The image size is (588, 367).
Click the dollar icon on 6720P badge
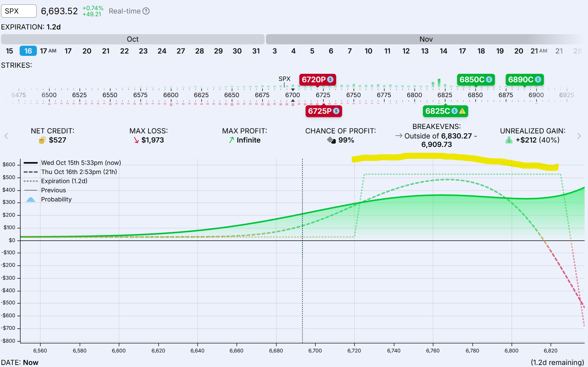330,80
